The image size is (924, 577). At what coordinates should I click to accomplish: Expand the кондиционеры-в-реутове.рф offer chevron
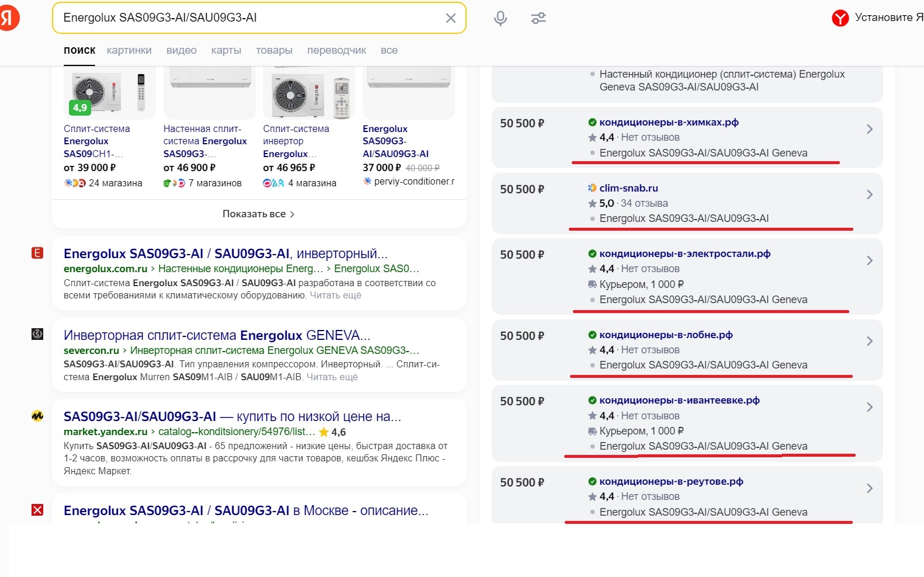(870, 488)
